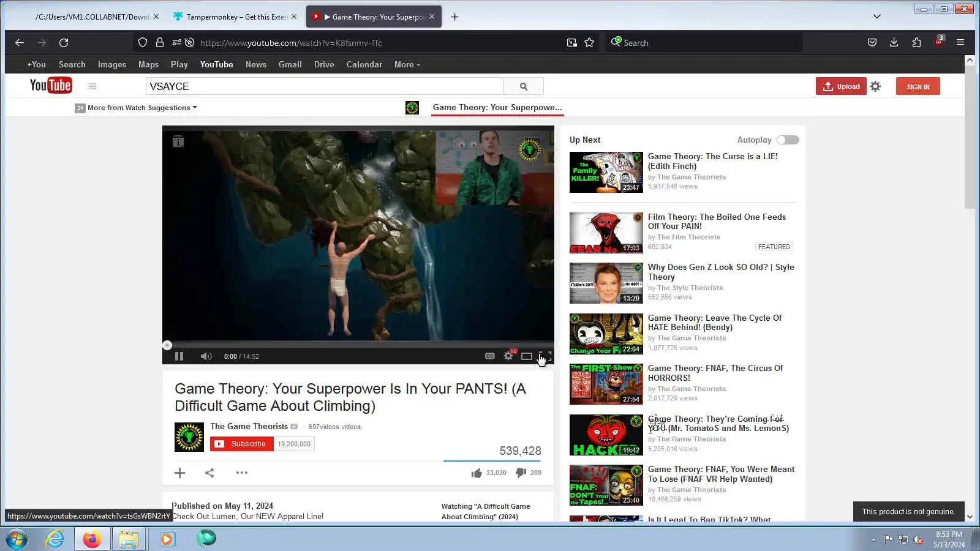Submit search with the magnifier button

[x=524, y=86]
